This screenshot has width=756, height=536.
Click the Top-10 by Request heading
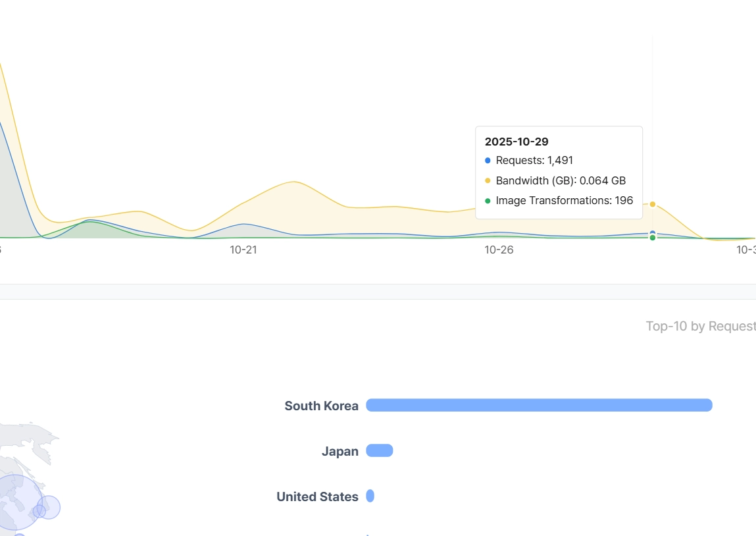point(700,326)
